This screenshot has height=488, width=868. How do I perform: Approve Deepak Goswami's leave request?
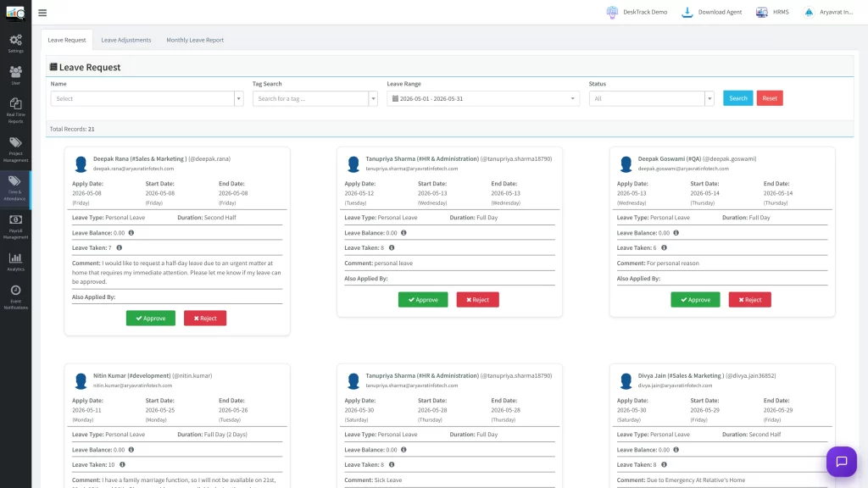coord(695,299)
